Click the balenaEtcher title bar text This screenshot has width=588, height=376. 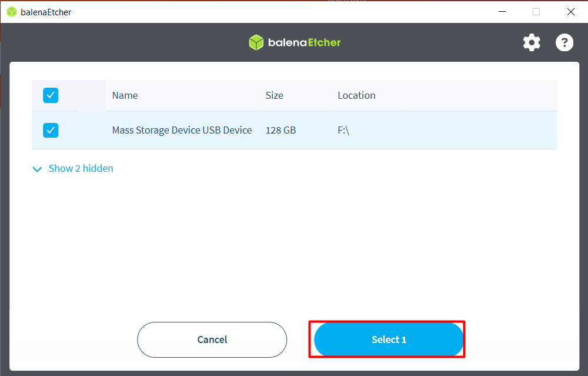click(x=46, y=12)
